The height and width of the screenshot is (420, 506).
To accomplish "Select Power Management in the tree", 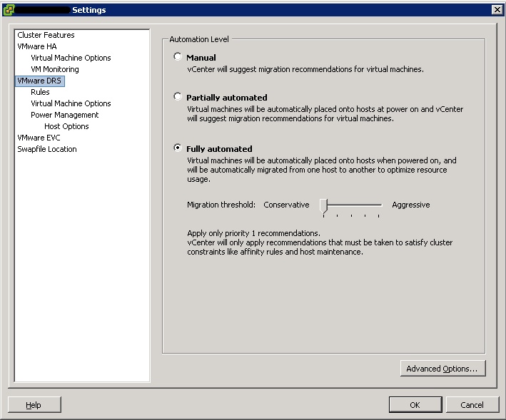I will point(64,115).
